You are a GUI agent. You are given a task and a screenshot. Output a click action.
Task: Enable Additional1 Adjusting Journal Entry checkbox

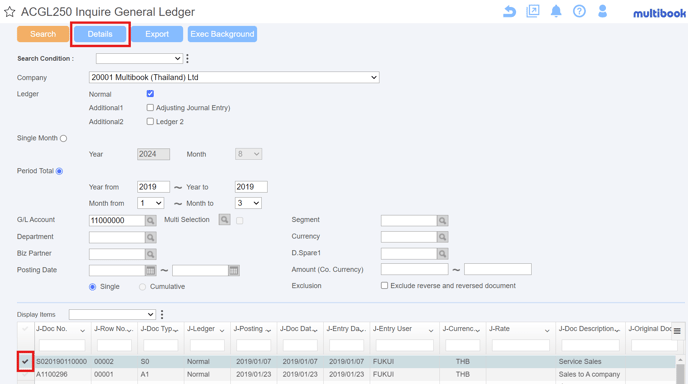[150, 108]
